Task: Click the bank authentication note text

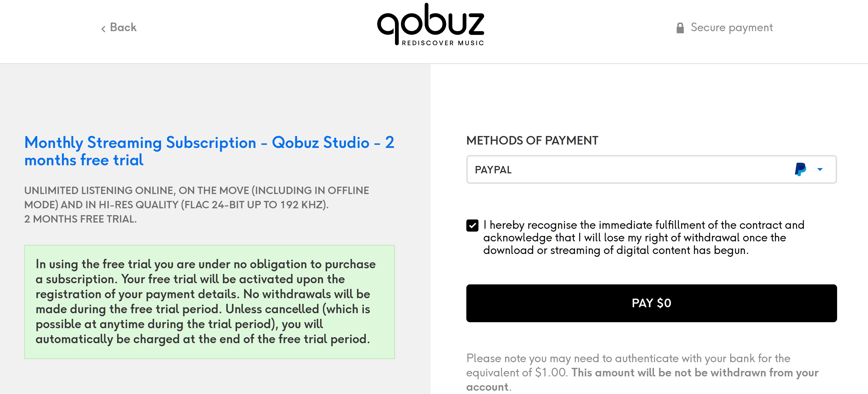Action: tap(628, 359)
